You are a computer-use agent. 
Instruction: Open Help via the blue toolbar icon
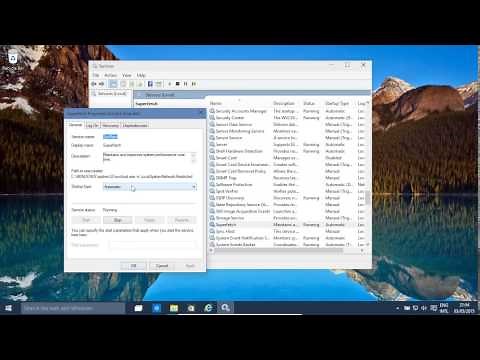click(150, 84)
